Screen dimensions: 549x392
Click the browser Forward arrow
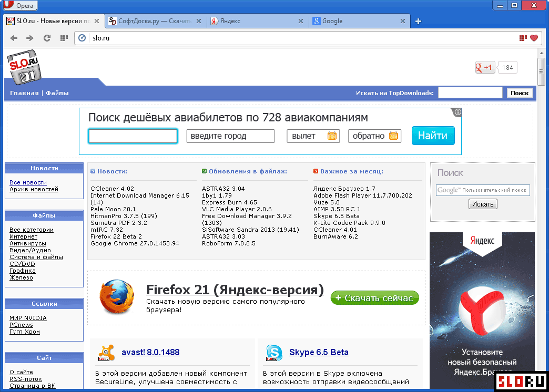pyautogui.click(x=30, y=38)
